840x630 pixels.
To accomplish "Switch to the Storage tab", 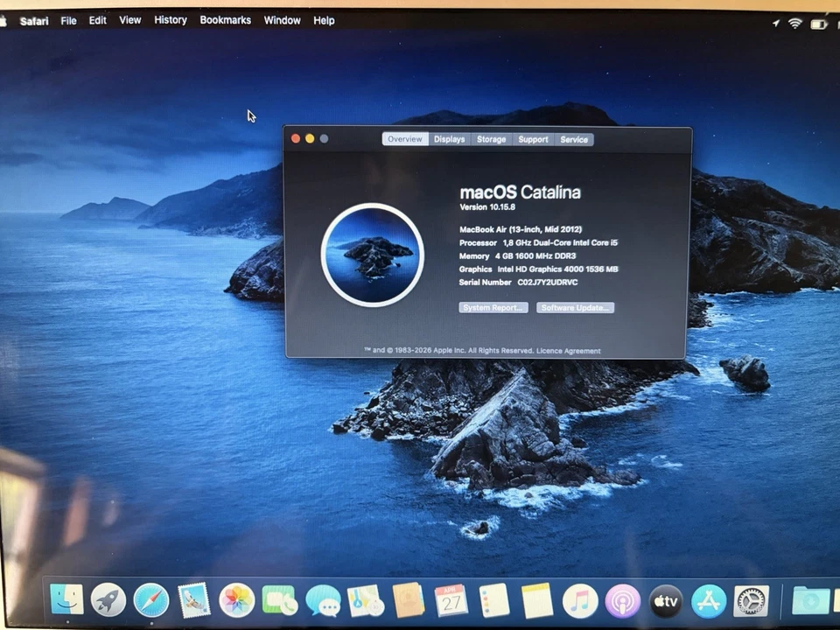I will point(491,139).
